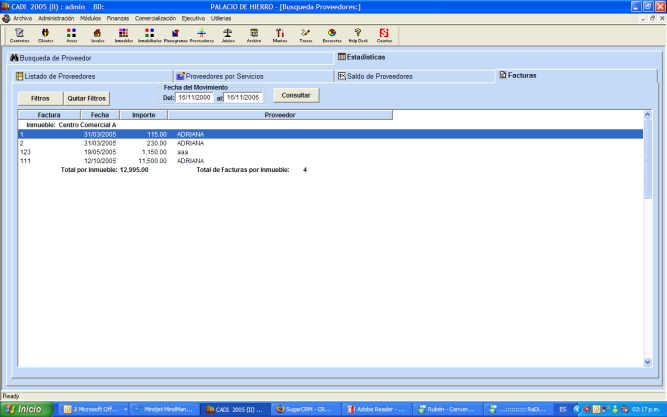The height and width of the screenshot is (417, 667).
Task: Click the Encuestas pie chart icon
Action: 331,35
